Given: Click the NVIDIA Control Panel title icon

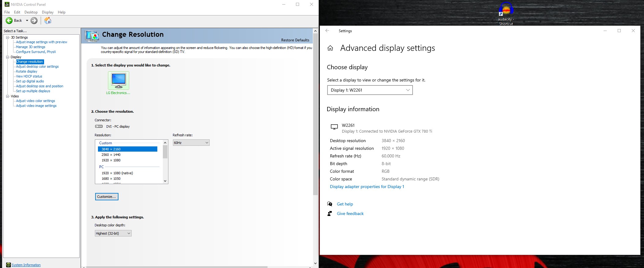Looking at the screenshot, I should (x=7, y=4).
